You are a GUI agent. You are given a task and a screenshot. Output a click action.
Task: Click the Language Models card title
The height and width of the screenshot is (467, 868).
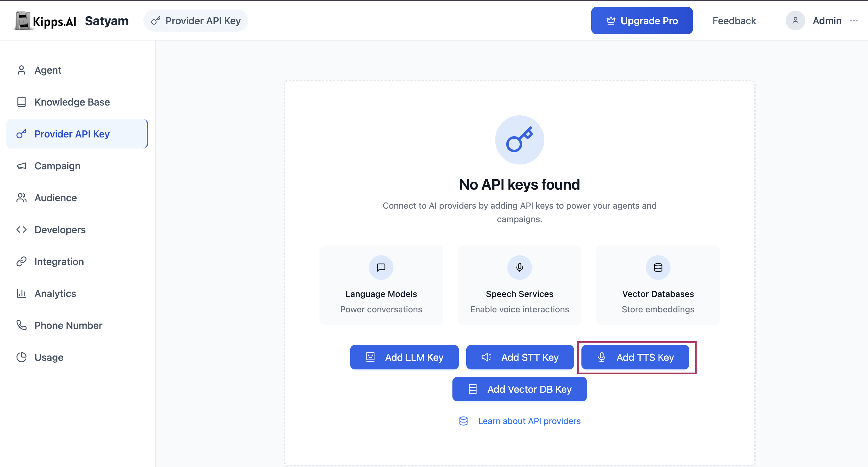click(x=381, y=294)
